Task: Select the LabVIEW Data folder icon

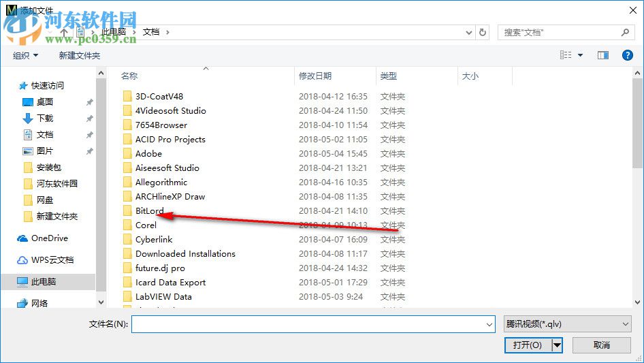Action: pyautogui.click(x=127, y=296)
